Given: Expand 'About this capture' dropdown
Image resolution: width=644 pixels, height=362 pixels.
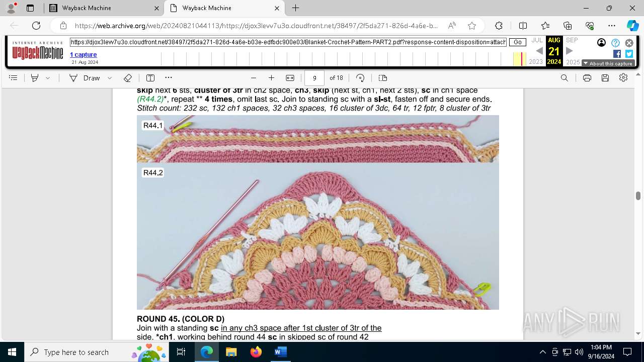Looking at the screenshot, I should [x=608, y=63].
